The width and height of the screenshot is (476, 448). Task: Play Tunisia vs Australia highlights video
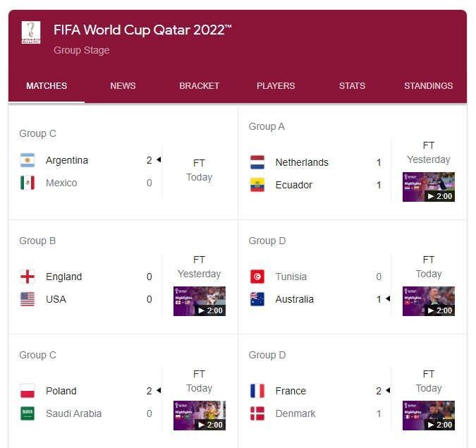pos(429,301)
